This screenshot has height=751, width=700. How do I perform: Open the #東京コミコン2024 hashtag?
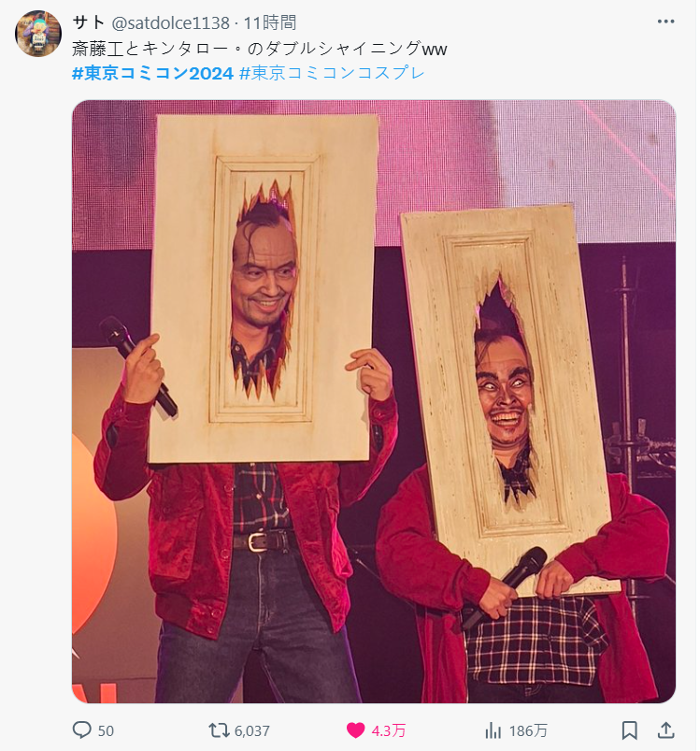point(152,73)
